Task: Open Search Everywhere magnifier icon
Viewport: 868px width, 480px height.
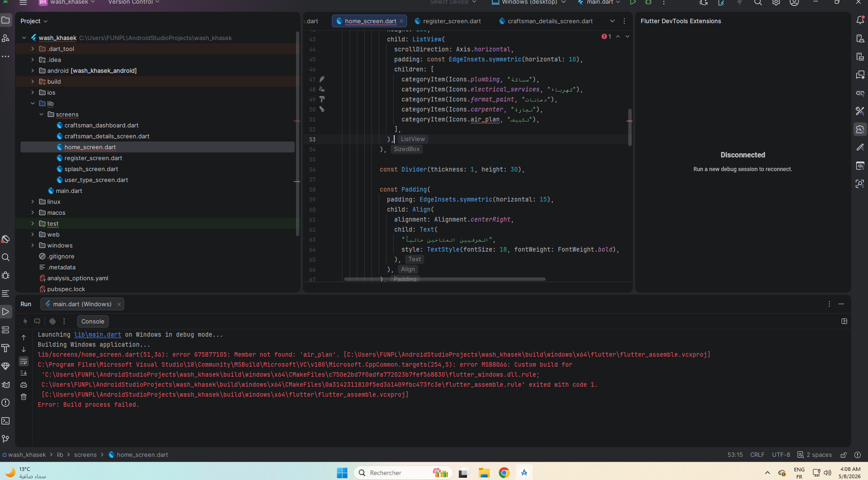Action: pyautogui.click(x=758, y=2)
